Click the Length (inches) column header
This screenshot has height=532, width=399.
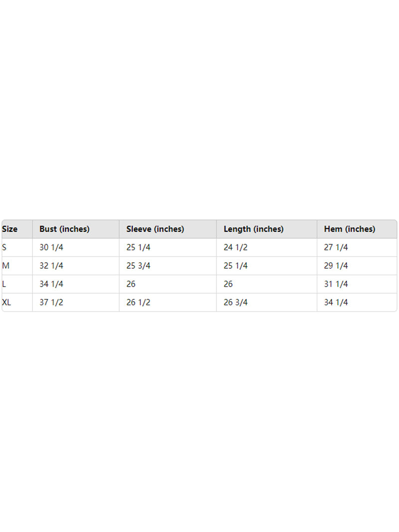pyautogui.click(x=253, y=229)
